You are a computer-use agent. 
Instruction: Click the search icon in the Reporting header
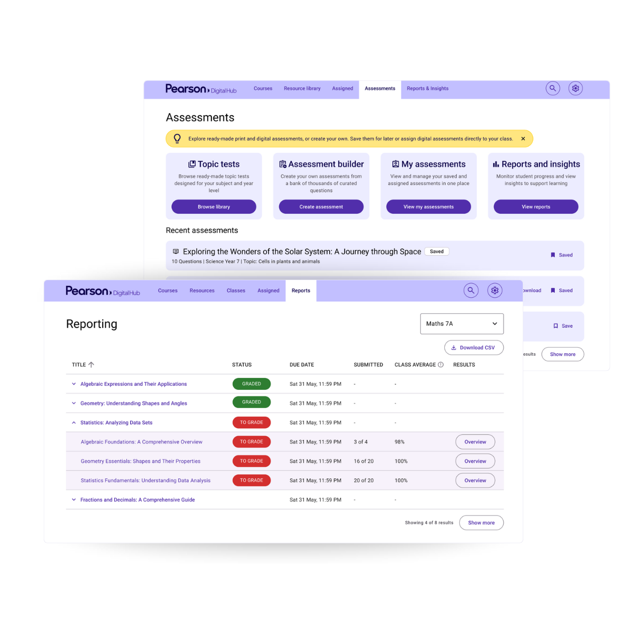471,290
